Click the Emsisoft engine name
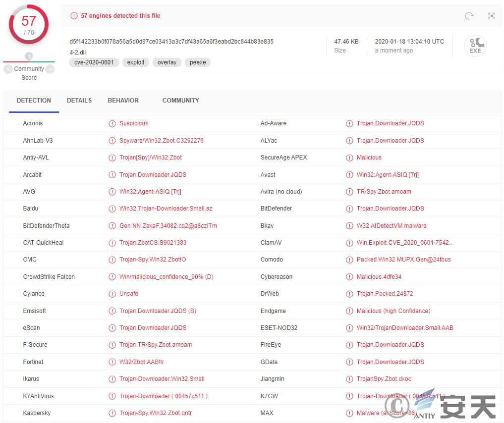504x423 pixels. click(34, 311)
